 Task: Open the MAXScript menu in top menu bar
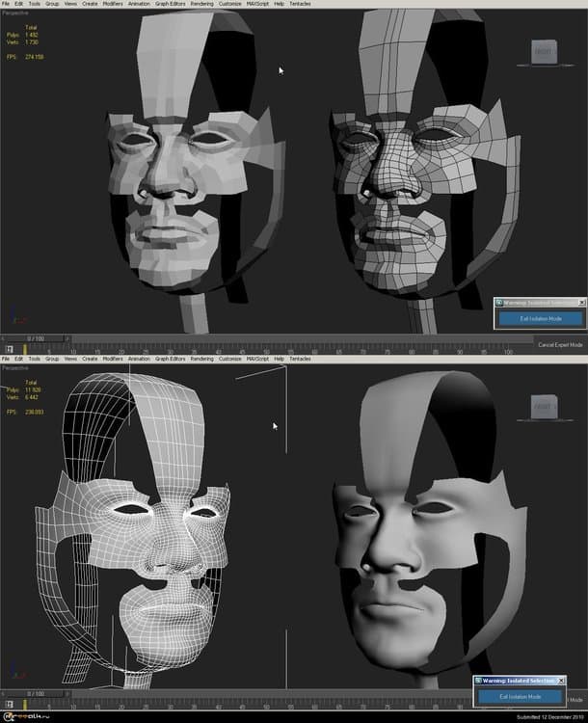256,5
